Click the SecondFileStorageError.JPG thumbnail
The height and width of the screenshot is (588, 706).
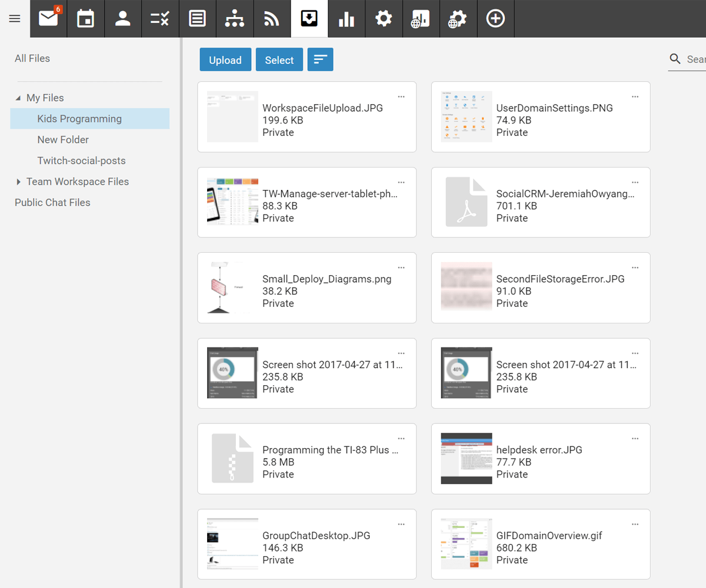[x=467, y=286]
